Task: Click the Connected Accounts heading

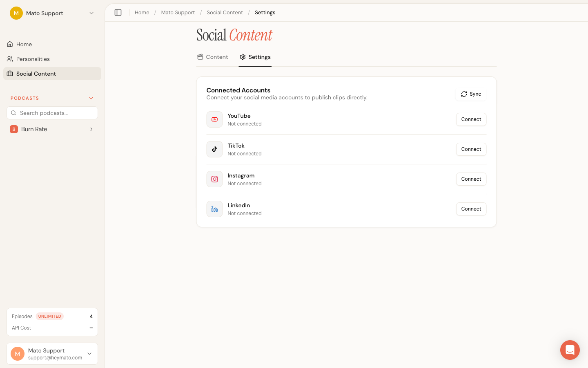Action: [x=238, y=90]
